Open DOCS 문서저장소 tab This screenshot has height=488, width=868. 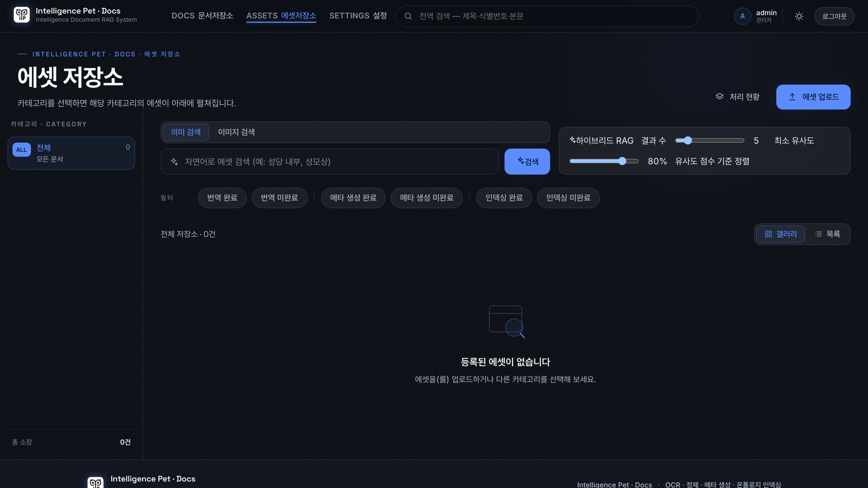[202, 16]
